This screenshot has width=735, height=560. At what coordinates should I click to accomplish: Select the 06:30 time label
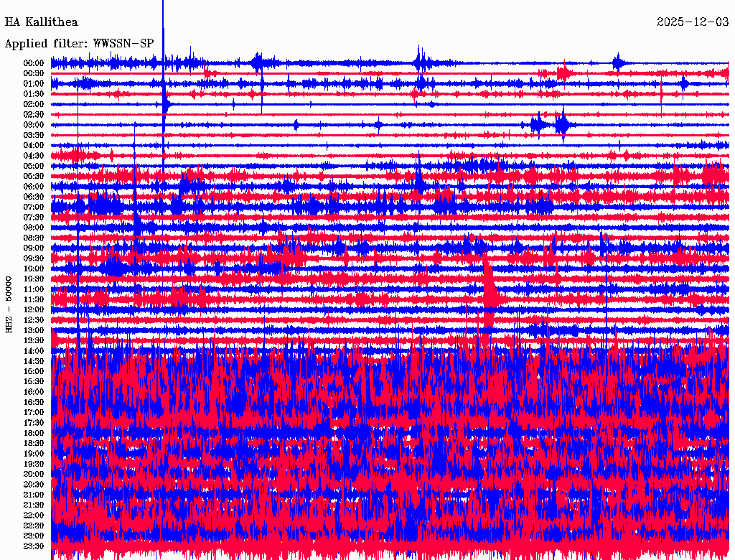tap(34, 197)
